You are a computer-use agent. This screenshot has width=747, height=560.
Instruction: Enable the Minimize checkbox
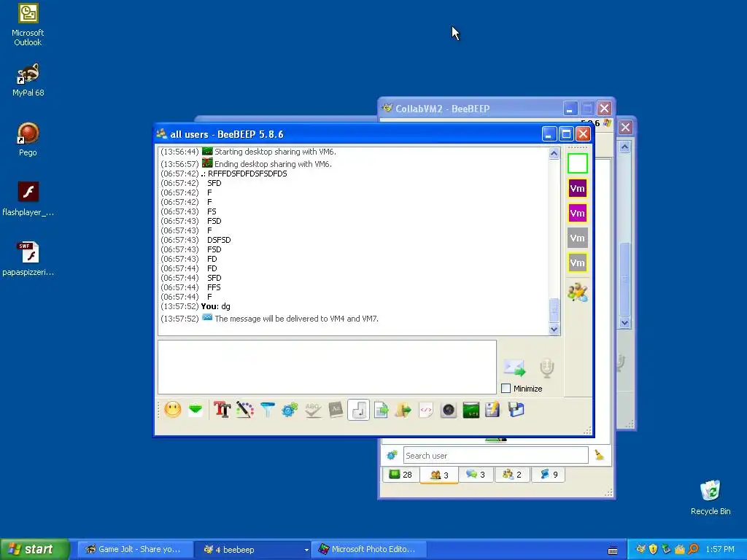(506, 389)
